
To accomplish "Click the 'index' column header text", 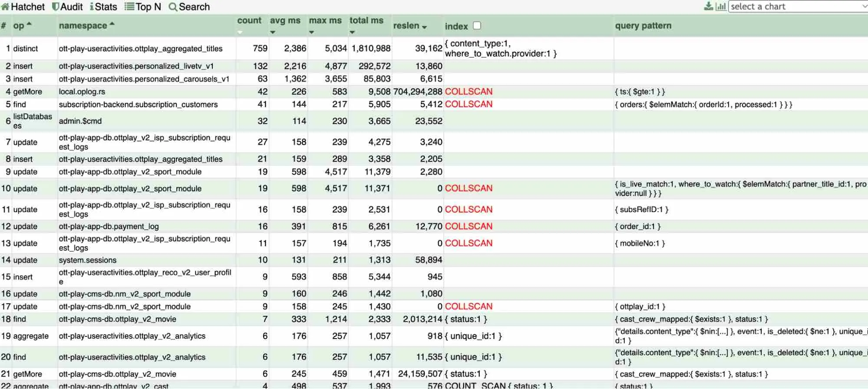I will pos(456,26).
